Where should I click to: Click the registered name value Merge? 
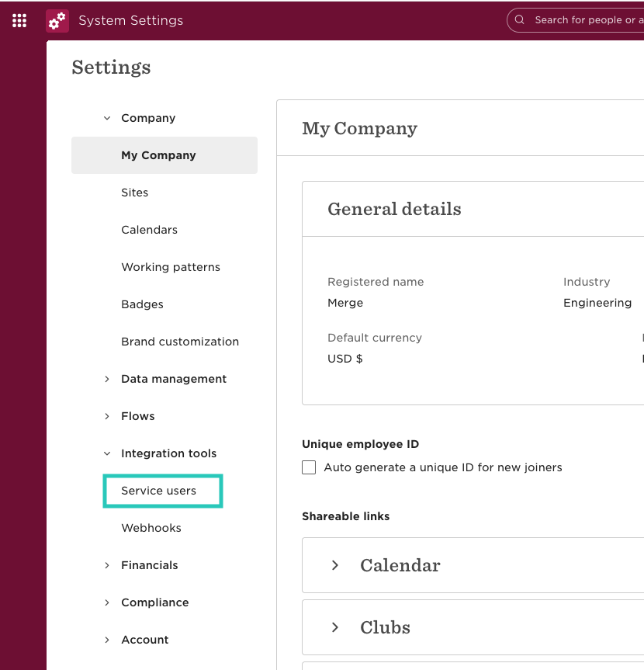point(345,303)
